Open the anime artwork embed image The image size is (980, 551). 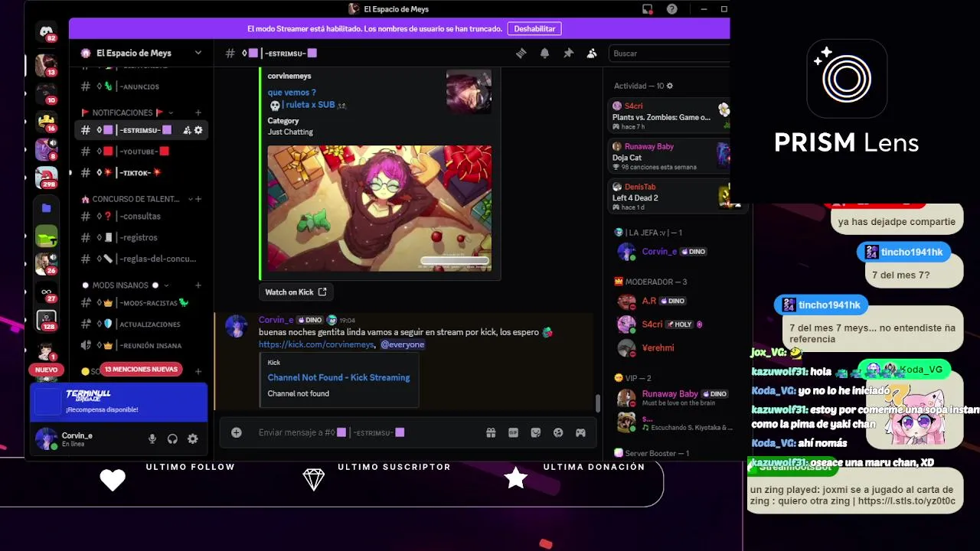380,208
